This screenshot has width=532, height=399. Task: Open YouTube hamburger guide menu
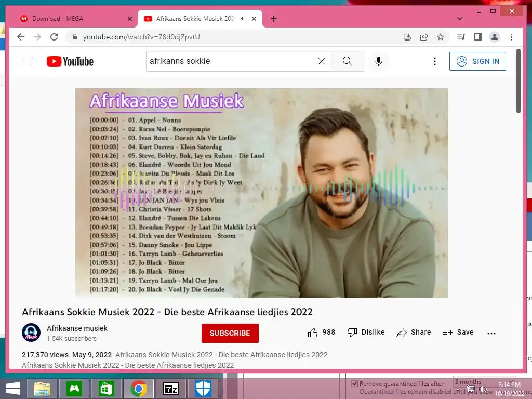point(28,61)
